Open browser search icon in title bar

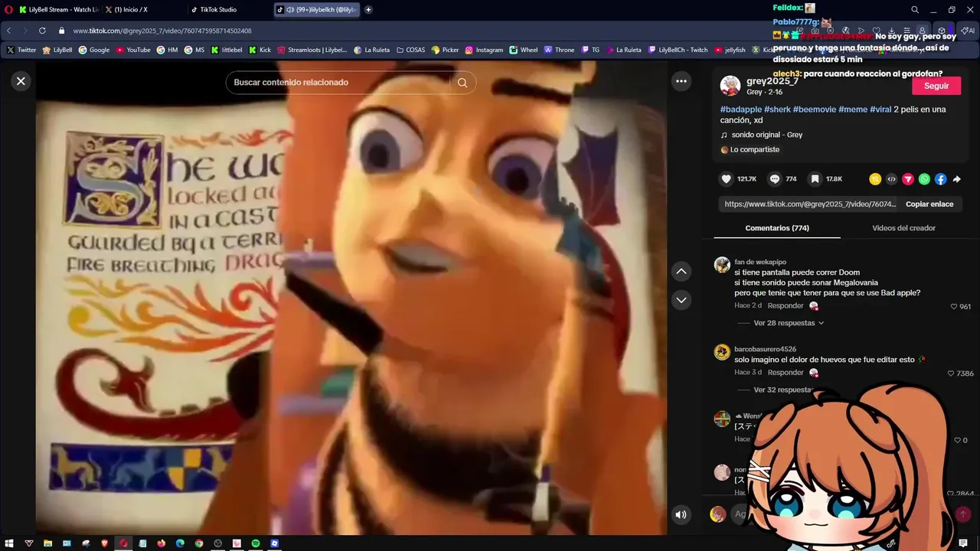coord(915,10)
